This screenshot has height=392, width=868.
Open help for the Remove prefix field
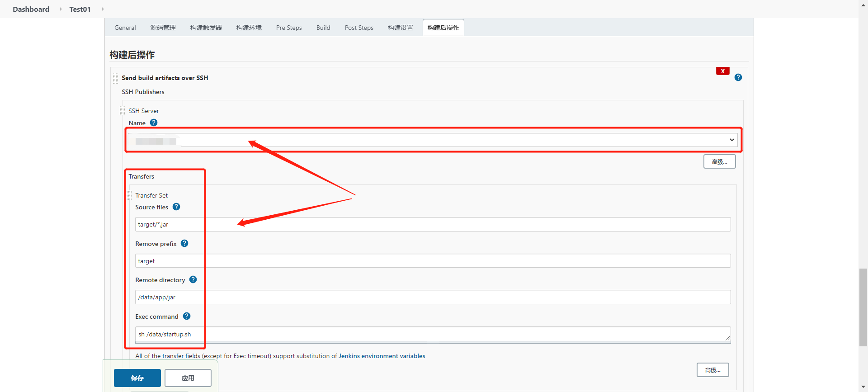[x=184, y=243]
